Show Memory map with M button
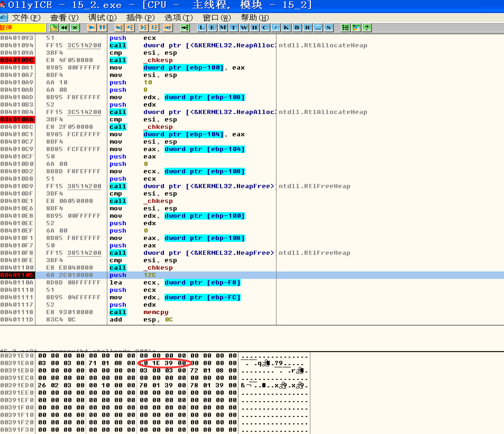Image resolution: width=504 pixels, height=434 pixels. click(223, 28)
